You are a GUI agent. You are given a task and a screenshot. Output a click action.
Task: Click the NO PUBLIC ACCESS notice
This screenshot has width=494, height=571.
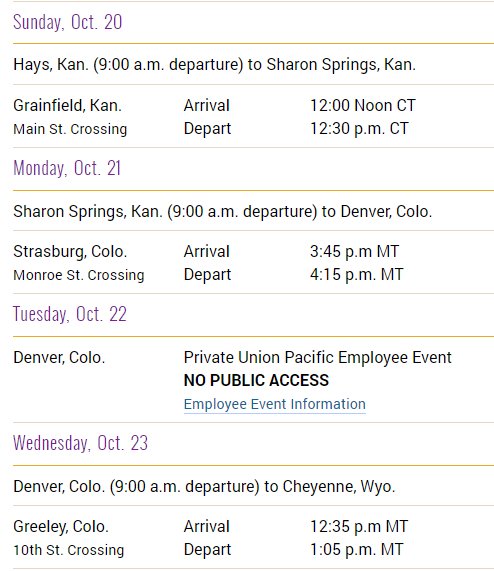point(256,381)
